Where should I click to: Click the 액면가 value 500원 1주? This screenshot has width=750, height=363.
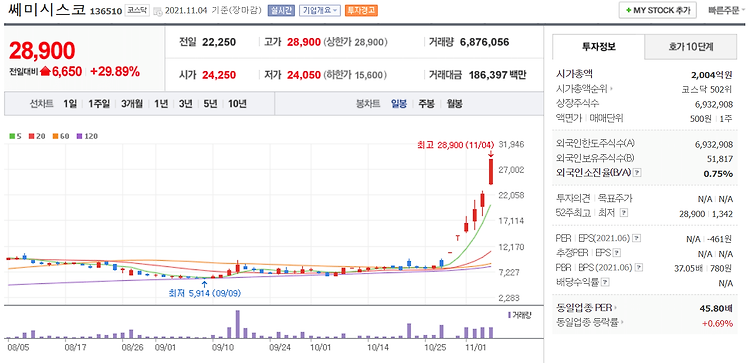point(710,119)
